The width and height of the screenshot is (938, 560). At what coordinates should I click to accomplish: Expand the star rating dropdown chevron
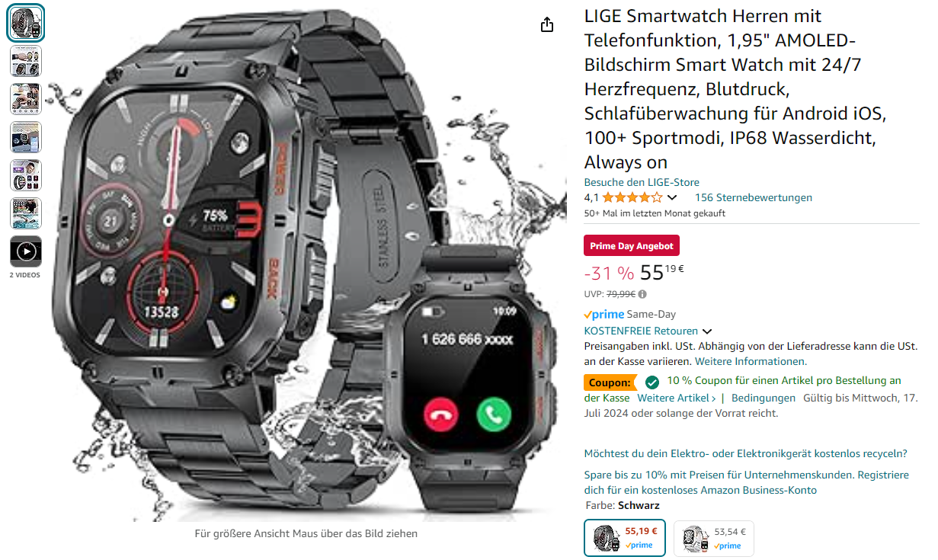pos(672,198)
